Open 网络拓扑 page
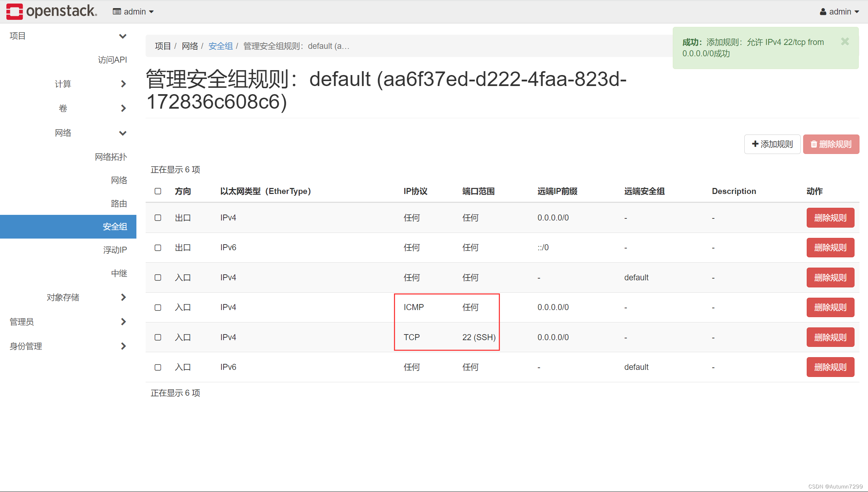This screenshot has height=492, width=868. point(111,157)
